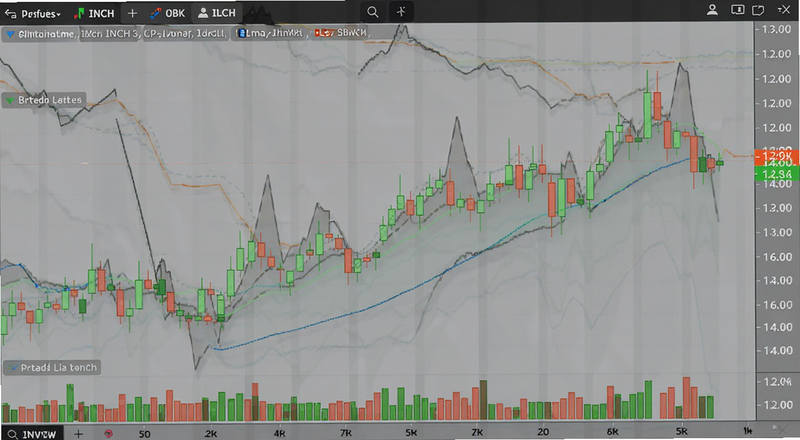Click the blue icon on Lma legend
Screen dimensions: 800x440
241,34
